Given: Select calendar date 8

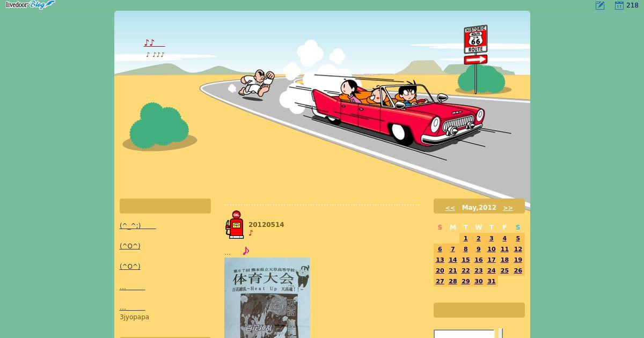Looking at the screenshot, I should tap(465, 249).
